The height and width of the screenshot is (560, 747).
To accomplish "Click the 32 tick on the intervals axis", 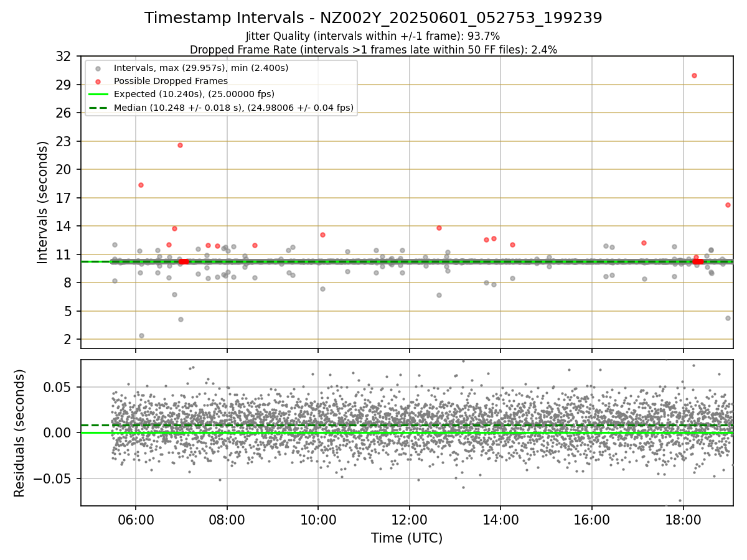I will coord(63,57).
